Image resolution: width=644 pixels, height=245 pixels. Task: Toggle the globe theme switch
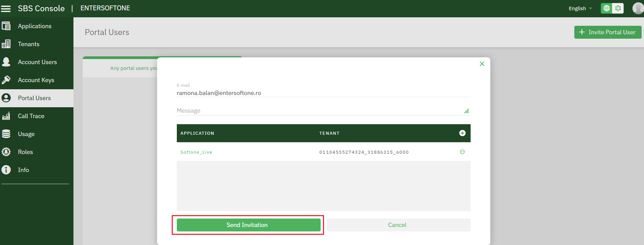pos(607,8)
